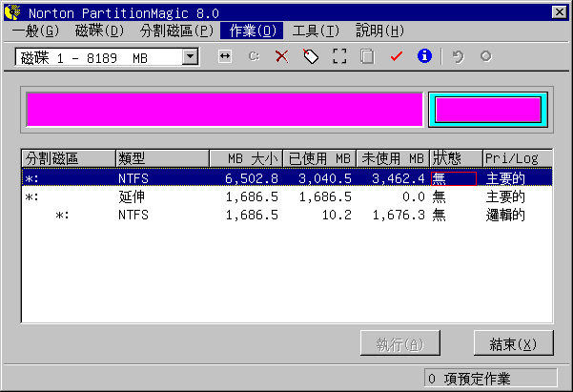Click the Pri/Log column header
This screenshot has height=392, width=573.
518,158
